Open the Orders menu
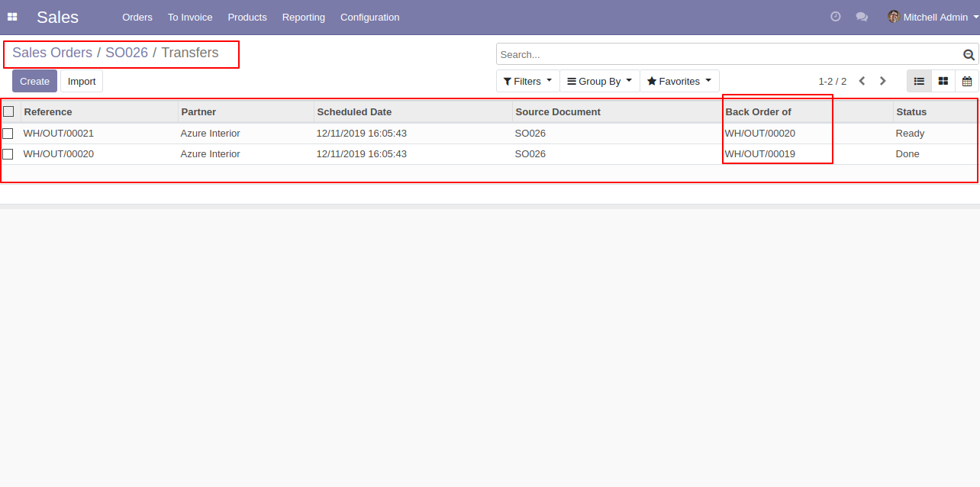This screenshot has height=487, width=980. pyautogui.click(x=137, y=17)
